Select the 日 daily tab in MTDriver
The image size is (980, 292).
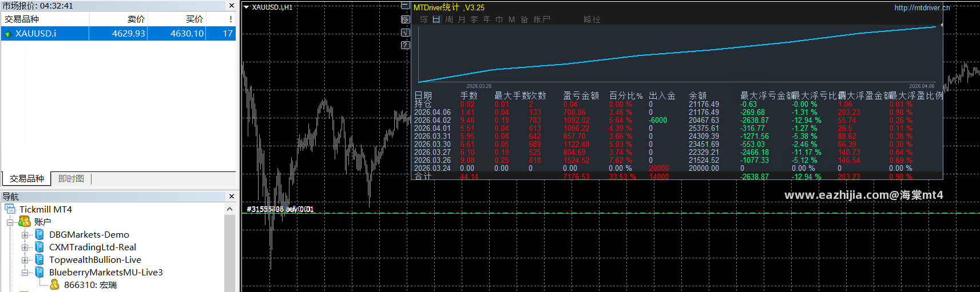tap(436, 19)
